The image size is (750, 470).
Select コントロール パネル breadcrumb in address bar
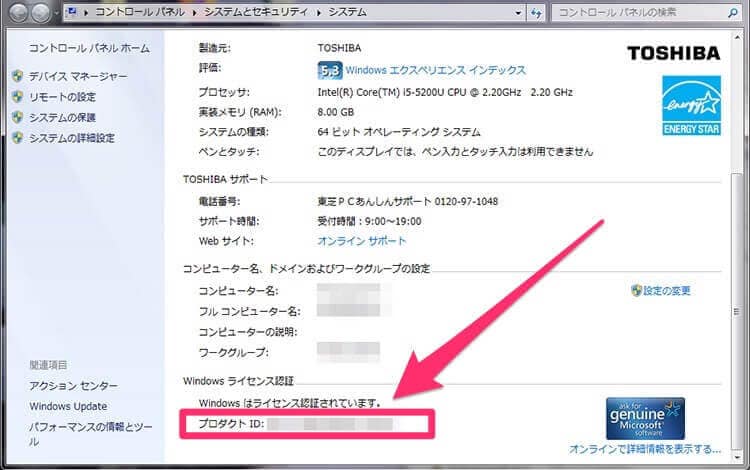pos(140,12)
